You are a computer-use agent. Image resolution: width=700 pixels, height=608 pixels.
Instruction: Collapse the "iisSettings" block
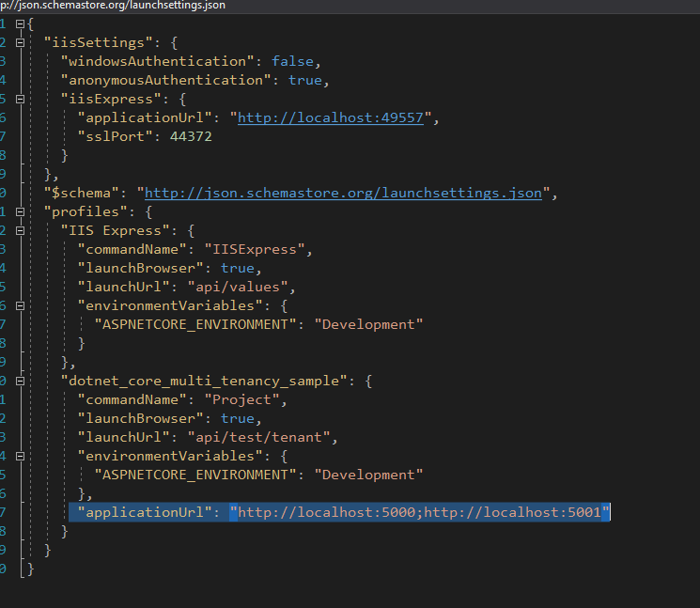pos(20,43)
